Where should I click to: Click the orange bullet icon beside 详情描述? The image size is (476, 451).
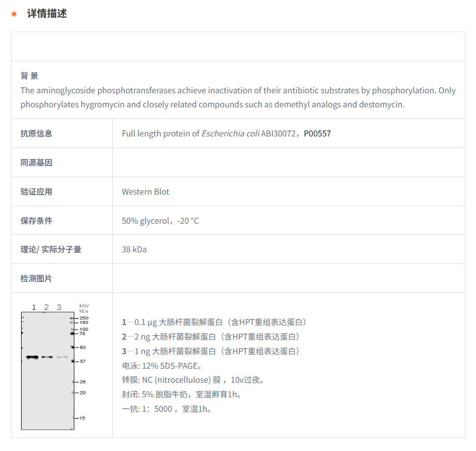click(14, 14)
